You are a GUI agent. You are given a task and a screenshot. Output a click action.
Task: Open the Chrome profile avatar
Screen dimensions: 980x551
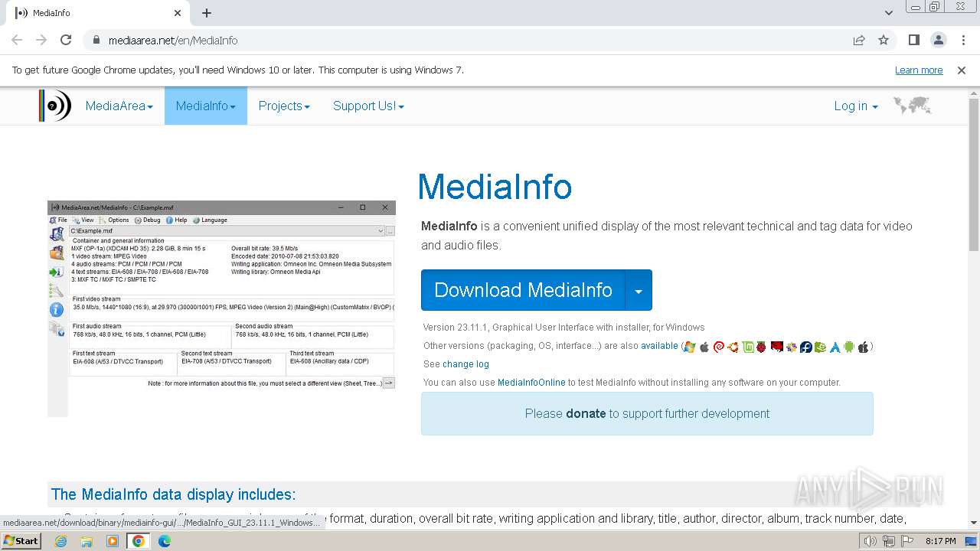coord(938,40)
